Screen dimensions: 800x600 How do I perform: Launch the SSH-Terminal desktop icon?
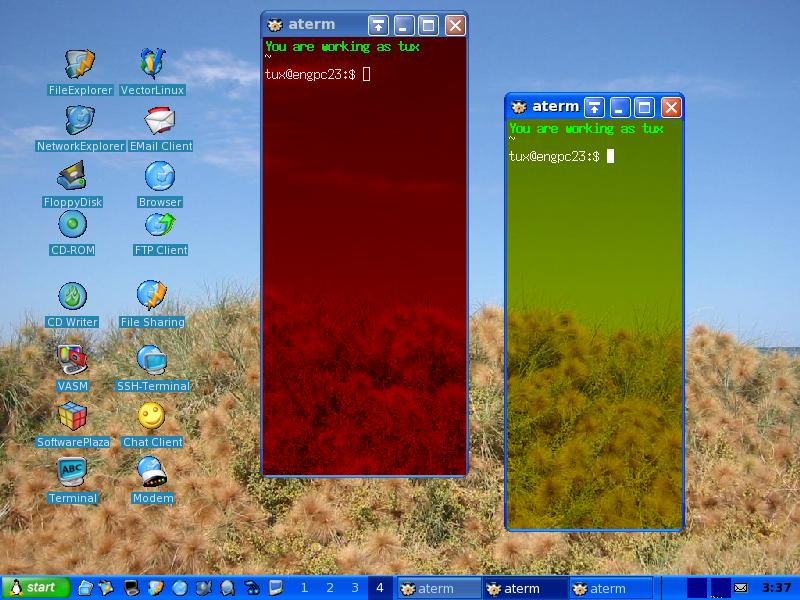(152, 360)
